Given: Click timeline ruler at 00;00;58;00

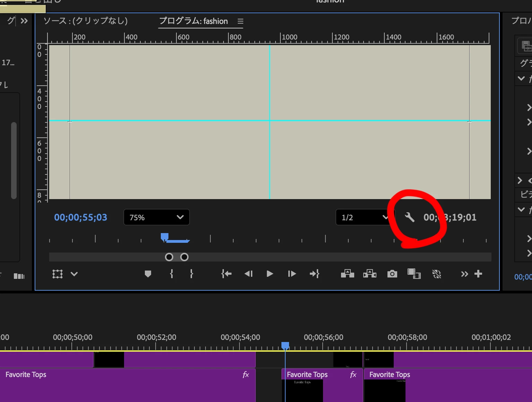Looking at the screenshot, I should (x=407, y=337).
